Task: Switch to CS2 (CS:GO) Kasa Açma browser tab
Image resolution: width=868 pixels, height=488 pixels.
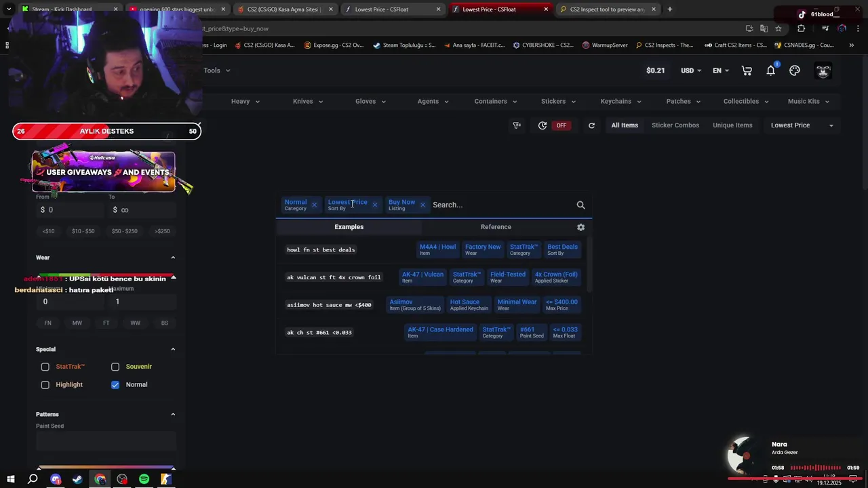Action: pos(283,9)
